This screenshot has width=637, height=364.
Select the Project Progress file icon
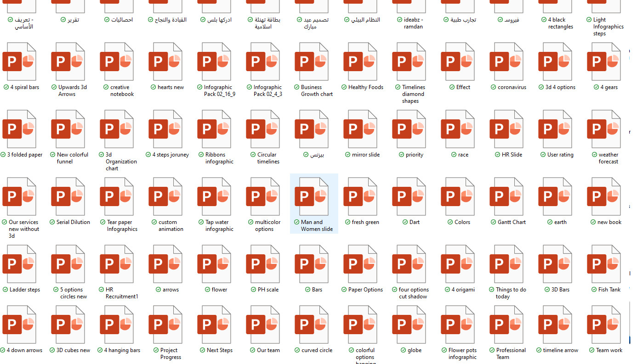(165, 325)
